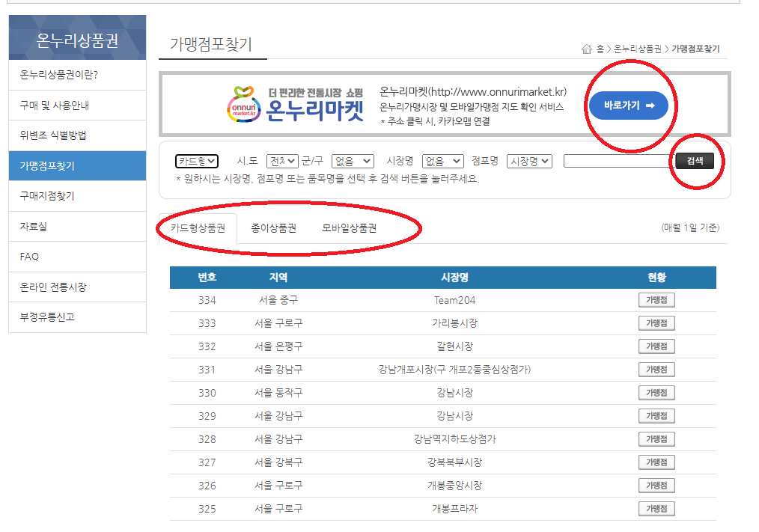Screen dimensions: 759x532
Task: Open 부정유통신고 in the sidebar
Action: (77, 317)
